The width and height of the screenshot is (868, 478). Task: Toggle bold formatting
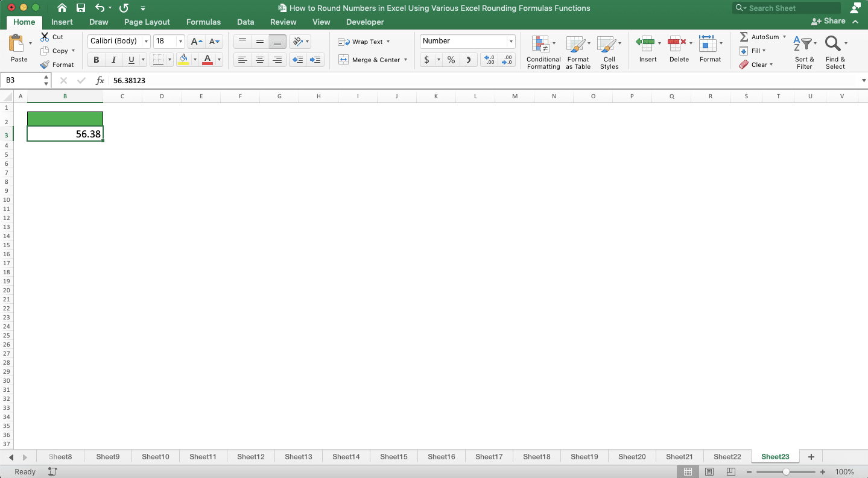(96, 60)
